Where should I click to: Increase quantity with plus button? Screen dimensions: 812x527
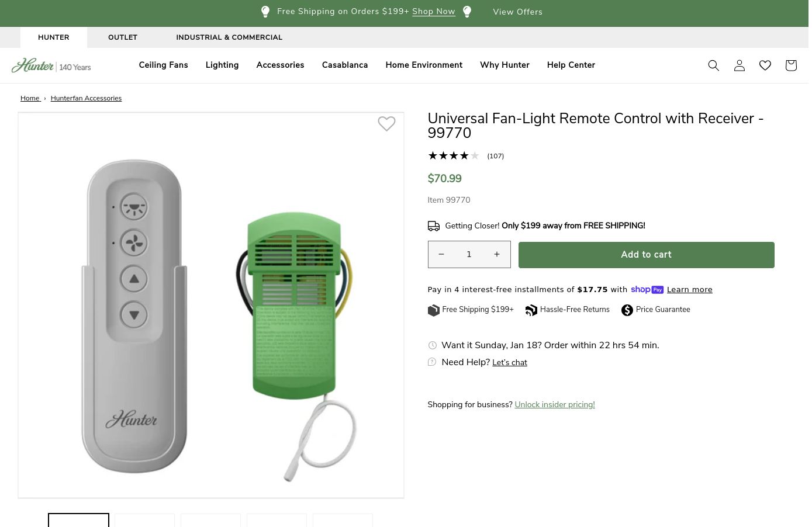coord(497,254)
